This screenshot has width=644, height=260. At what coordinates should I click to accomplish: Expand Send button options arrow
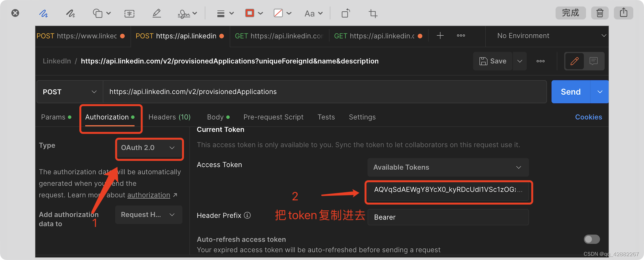(x=600, y=92)
